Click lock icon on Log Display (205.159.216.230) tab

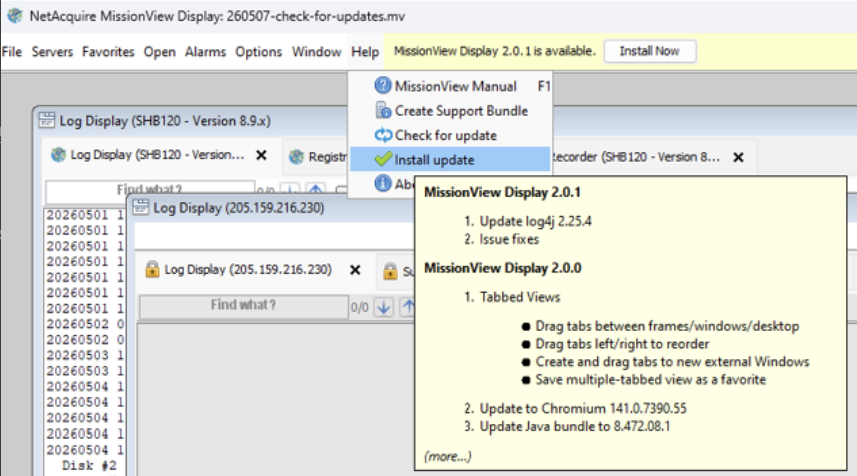[152, 269]
